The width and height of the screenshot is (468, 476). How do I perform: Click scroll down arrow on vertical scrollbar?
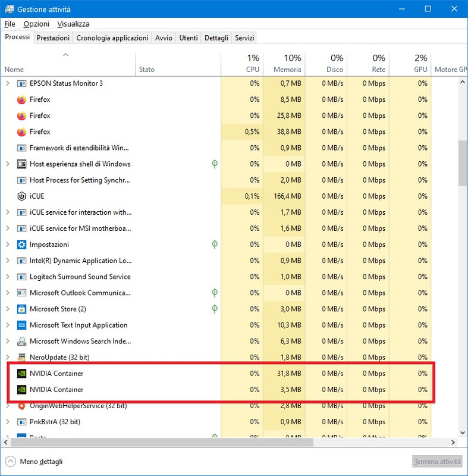coord(463,433)
